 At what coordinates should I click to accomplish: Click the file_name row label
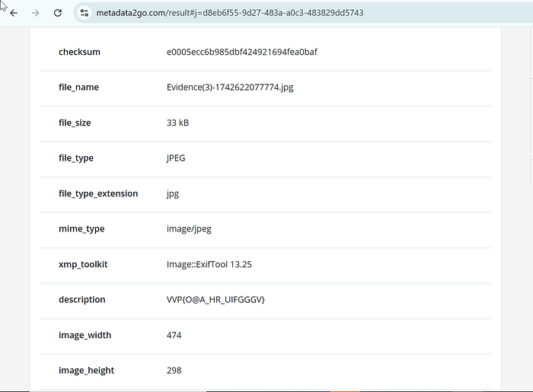pyautogui.click(x=78, y=88)
